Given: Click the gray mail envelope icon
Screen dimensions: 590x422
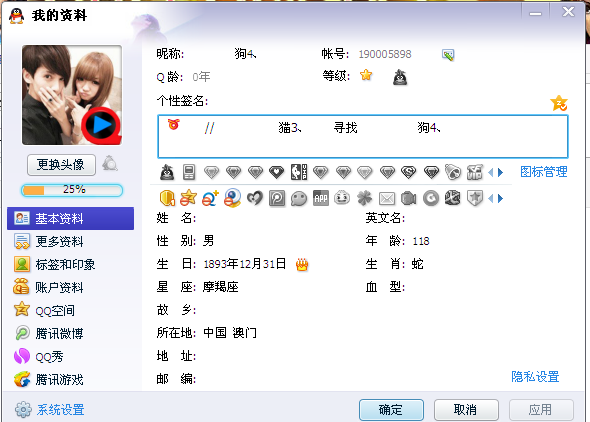Looking at the screenshot, I should pos(386,199).
